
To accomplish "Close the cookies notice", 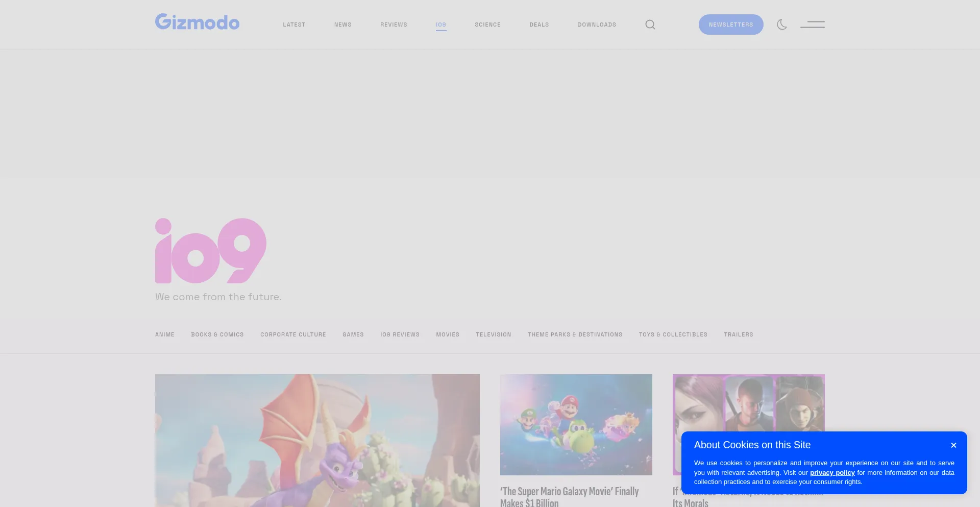I will coord(953,445).
